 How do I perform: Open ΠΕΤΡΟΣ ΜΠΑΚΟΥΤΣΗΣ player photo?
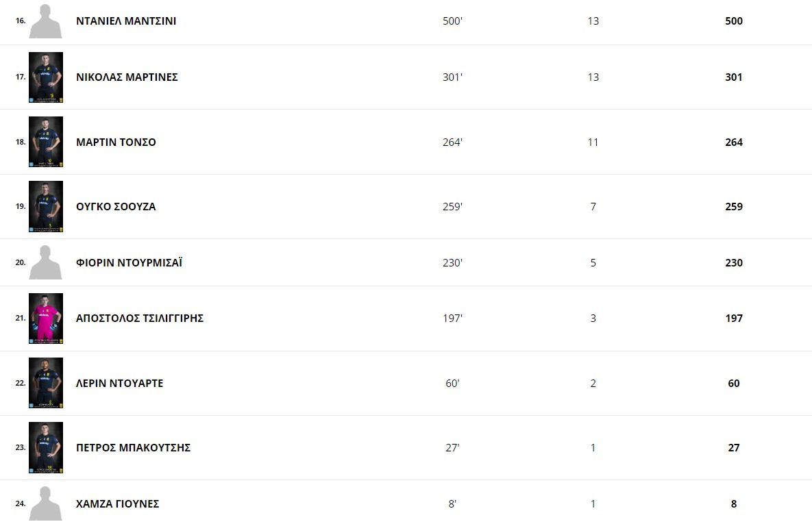tap(46, 448)
